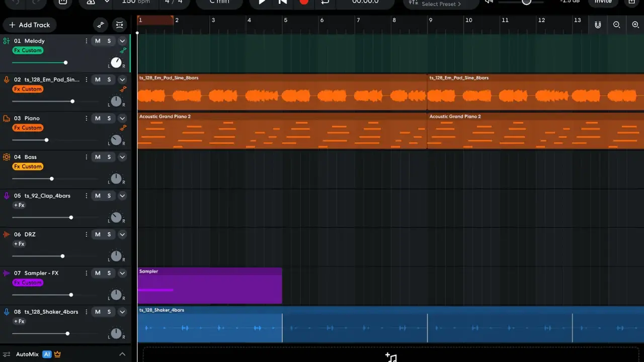Click the automation icon on track 02
Viewport: 644px width, 362px height.
pos(123,89)
